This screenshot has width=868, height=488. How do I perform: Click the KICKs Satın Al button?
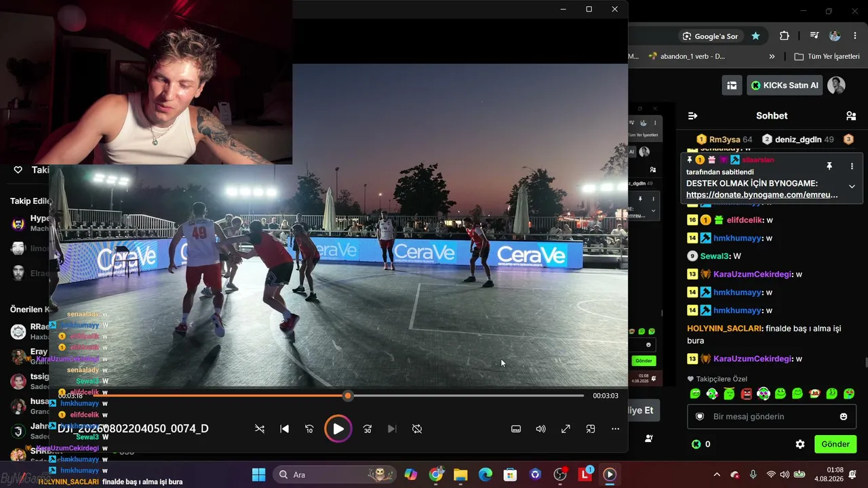[x=785, y=85]
